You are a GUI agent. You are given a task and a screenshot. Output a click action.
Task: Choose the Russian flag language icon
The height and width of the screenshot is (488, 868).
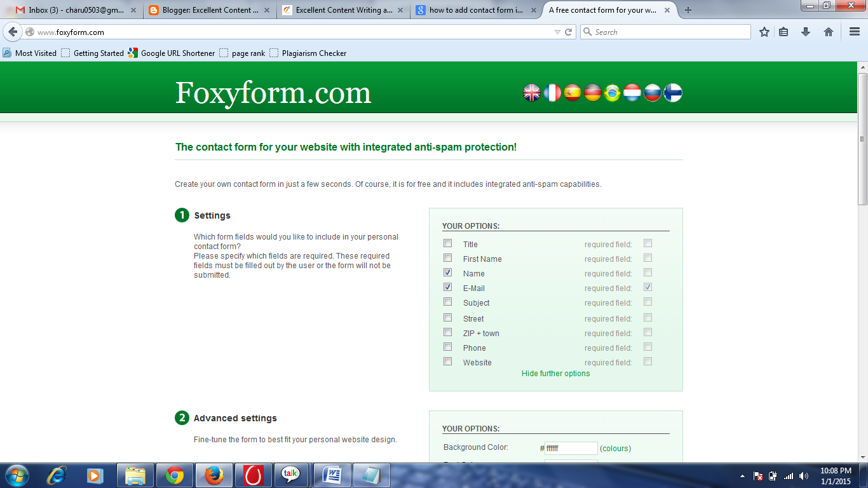tap(653, 93)
